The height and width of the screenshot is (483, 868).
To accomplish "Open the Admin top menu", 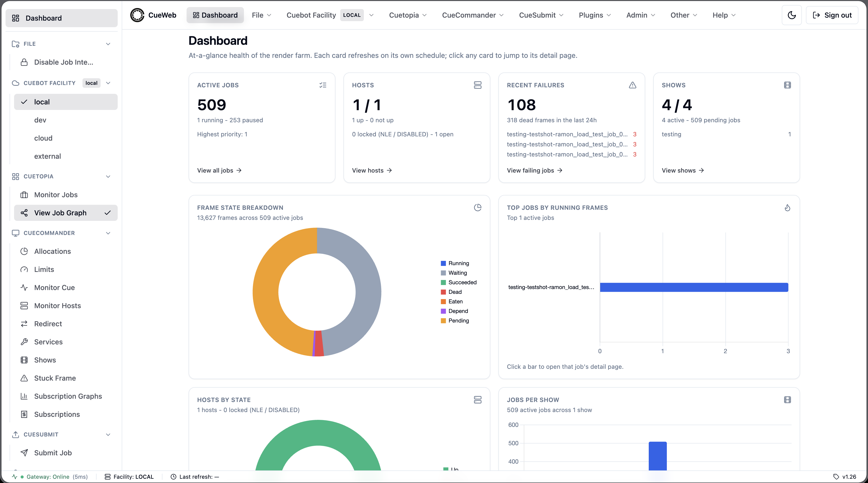I will pos(640,15).
